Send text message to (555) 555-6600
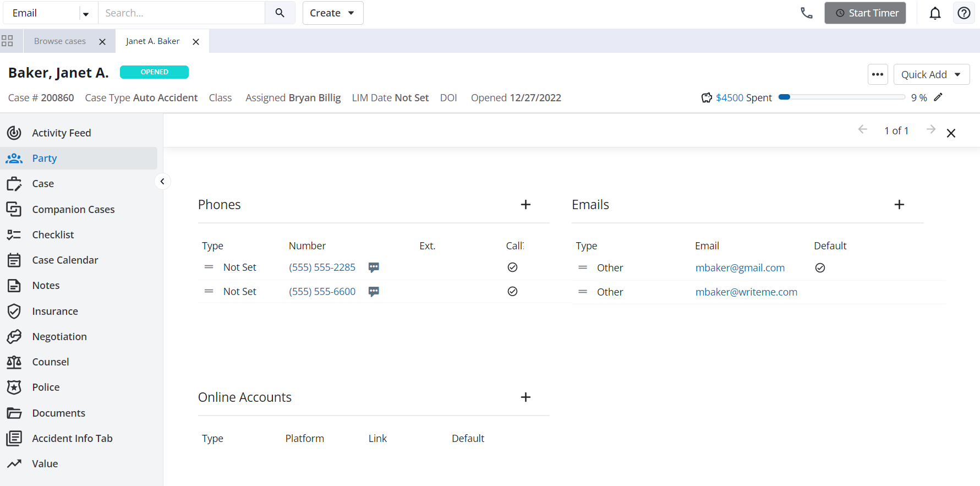The height and width of the screenshot is (486, 980). click(374, 292)
